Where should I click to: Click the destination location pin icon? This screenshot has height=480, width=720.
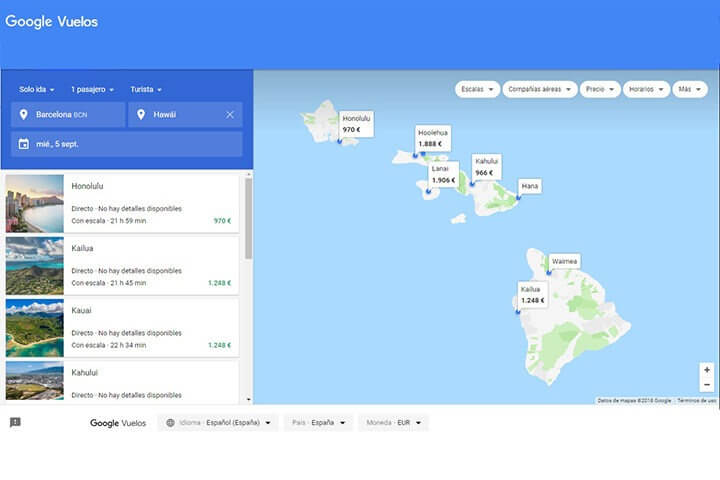pyautogui.click(x=141, y=114)
